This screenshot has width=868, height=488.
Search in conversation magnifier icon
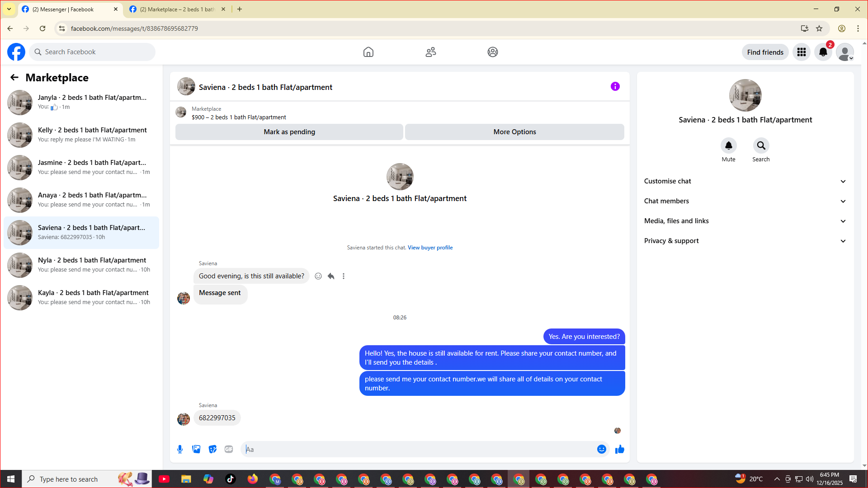click(x=761, y=145)
